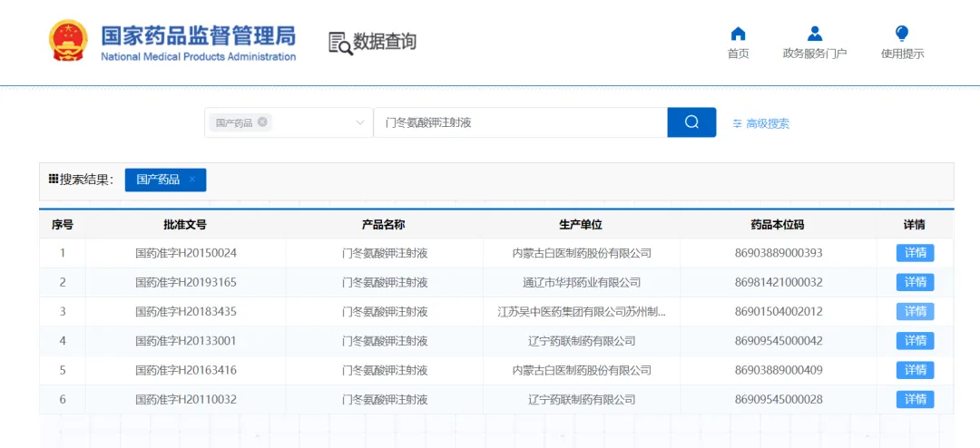Image resolution: width=980 pixels, height=448 pixels.
Task: Open 详情 for 国药准字H20110032
Action: [915, 399]
